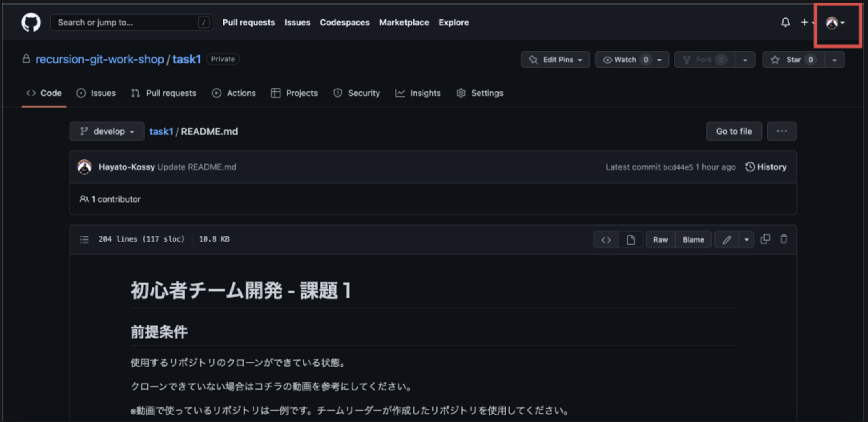Switch to Raw file view
Viewport: 868px width, 422px height.
coord(660,239)
